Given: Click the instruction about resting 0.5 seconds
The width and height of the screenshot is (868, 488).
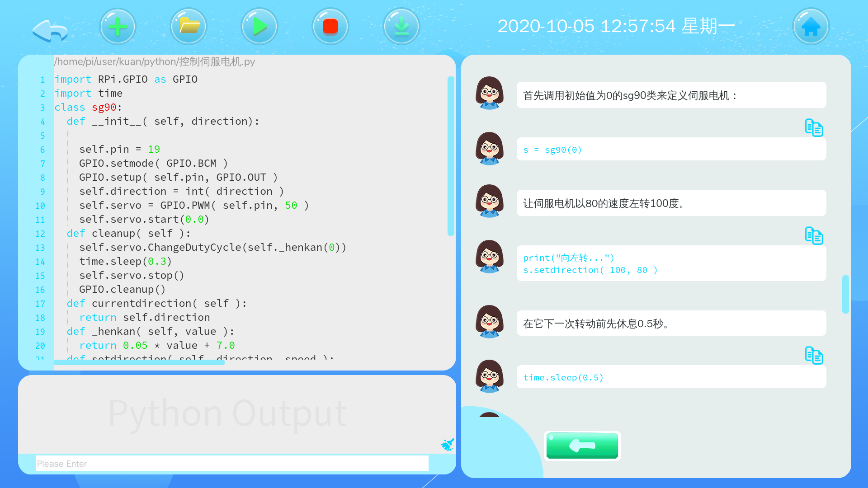Looking at the screenshot, I should pos(671,323).
